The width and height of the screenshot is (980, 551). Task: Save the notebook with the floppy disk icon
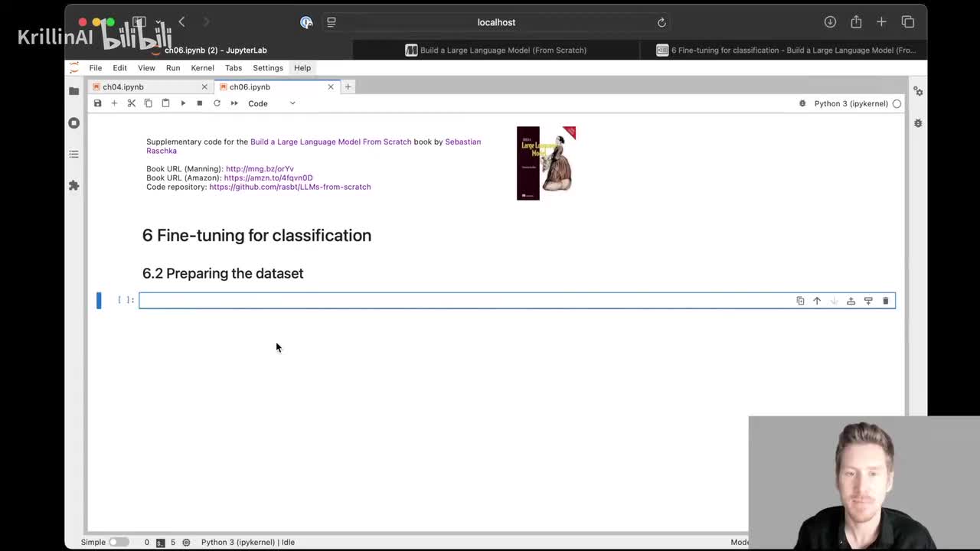[97, 103]
